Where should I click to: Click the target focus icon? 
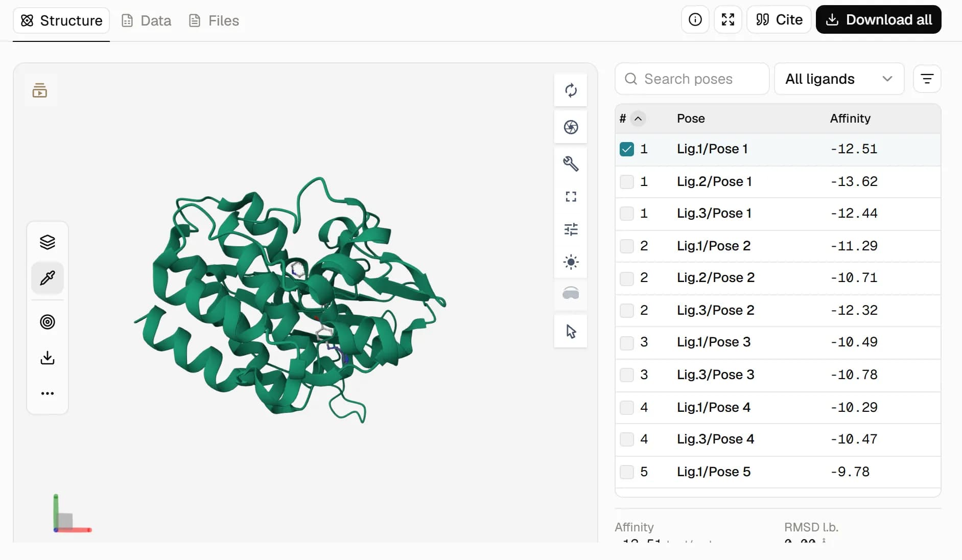point(48,322)
